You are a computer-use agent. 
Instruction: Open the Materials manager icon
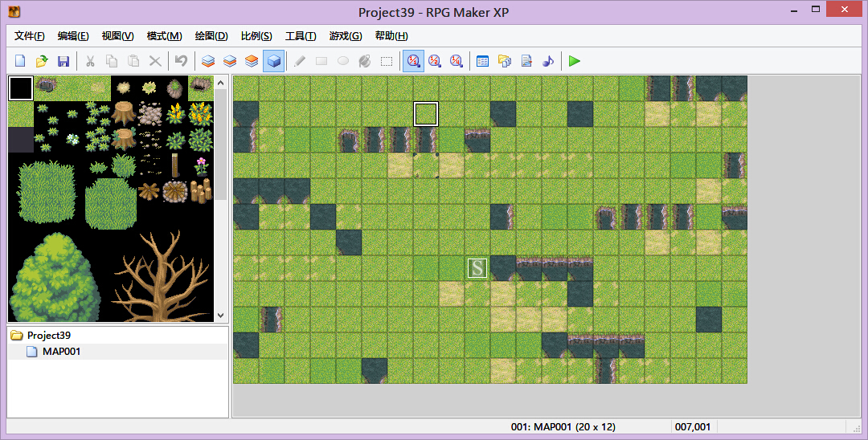[x=504, y=61]
